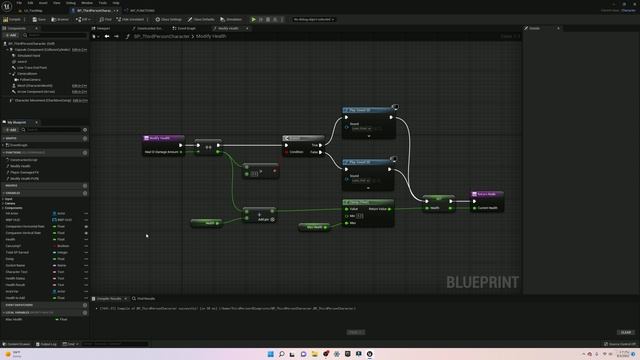
Task: Click the Source Control status icon
Action: [x=620, y=344]
